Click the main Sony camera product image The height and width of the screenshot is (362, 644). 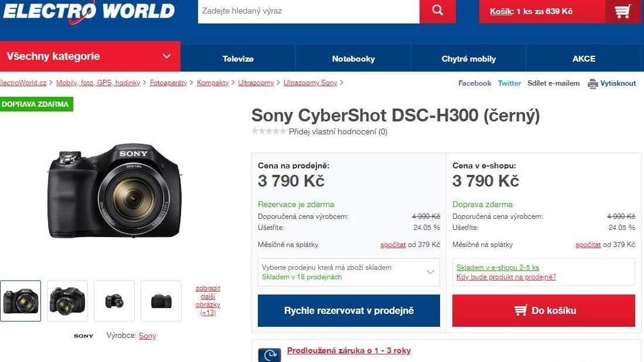tap(115, 191)
